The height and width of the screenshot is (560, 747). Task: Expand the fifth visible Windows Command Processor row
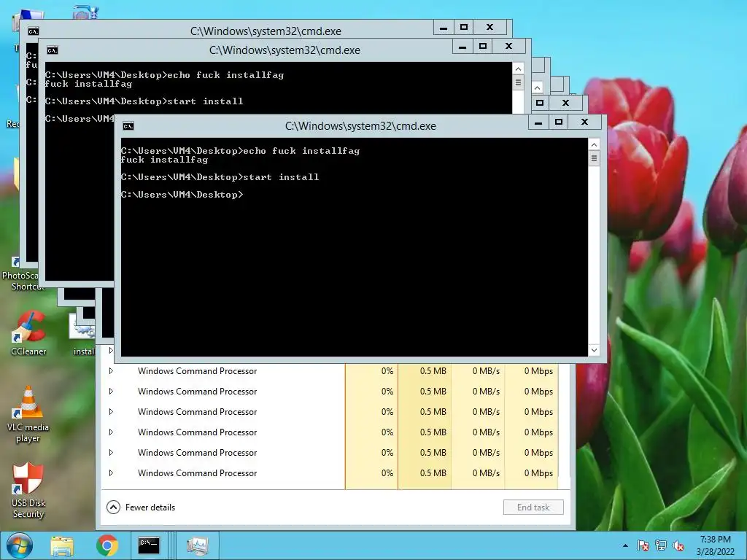(x=111, y=453)
